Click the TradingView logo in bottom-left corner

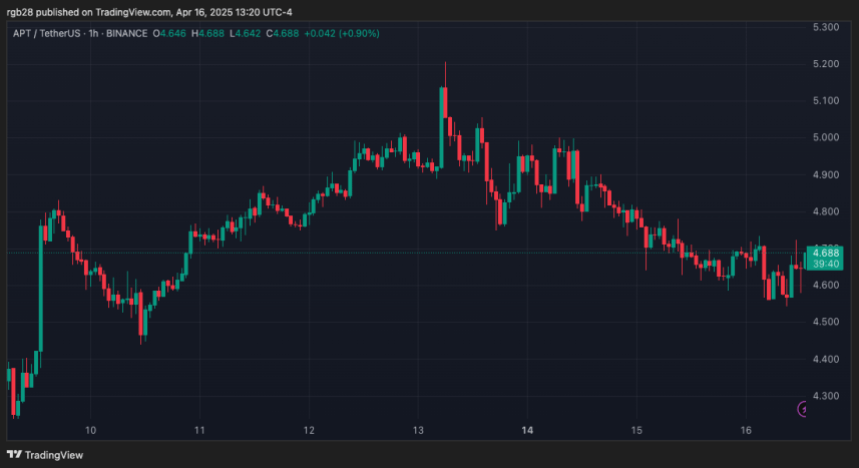(48, 453)
